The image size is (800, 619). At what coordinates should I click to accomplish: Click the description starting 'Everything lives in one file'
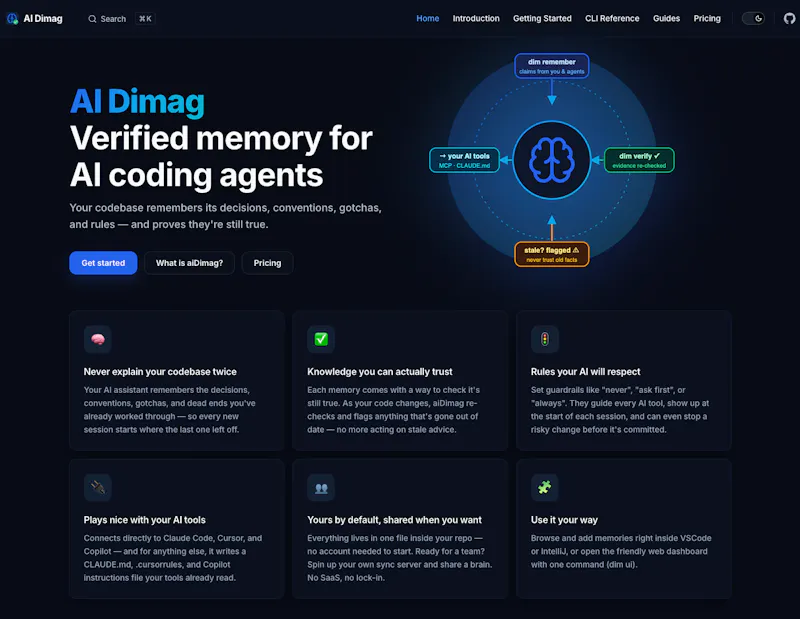click(399, 558)
